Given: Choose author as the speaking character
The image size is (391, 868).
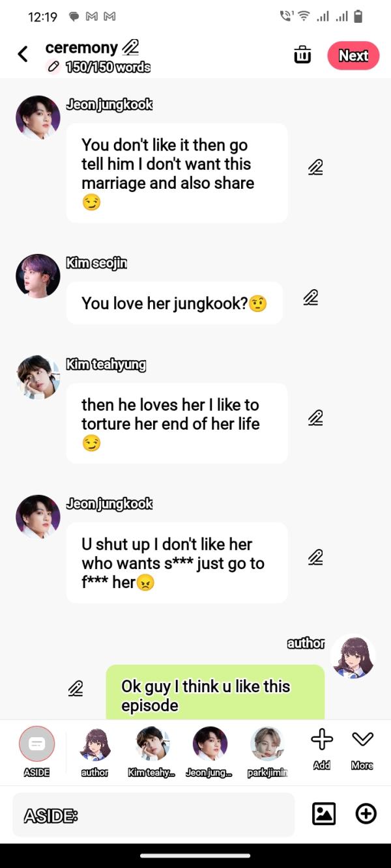Looking at the screenshot, I should pyautogui.click(x=94, y=751).
